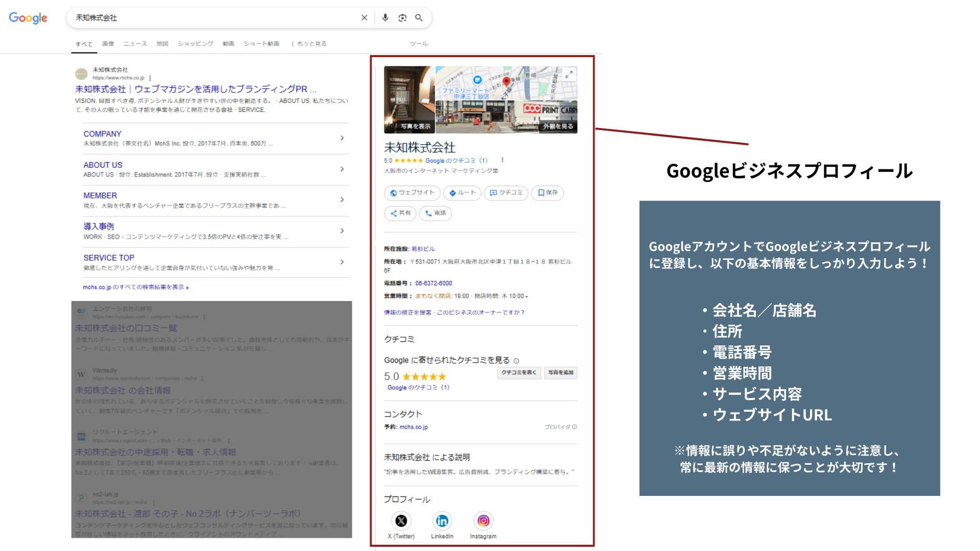Open the LinkedIn profile icon
This screenshot has height=551, width=980.
442,520
